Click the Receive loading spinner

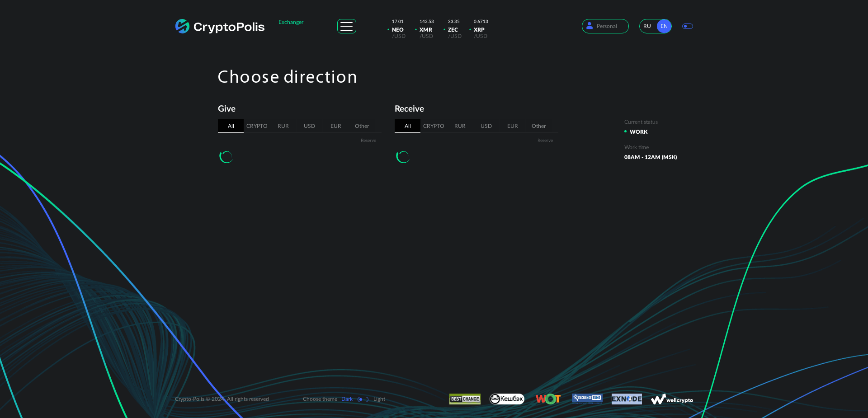[x=403, y=157]
